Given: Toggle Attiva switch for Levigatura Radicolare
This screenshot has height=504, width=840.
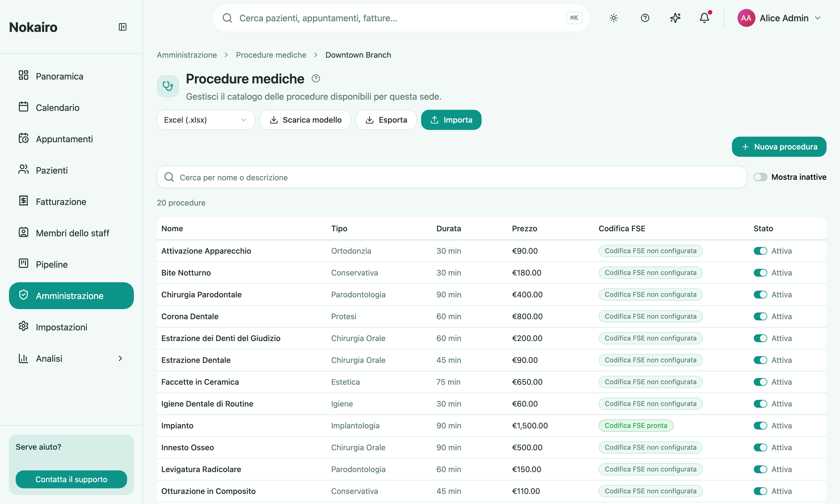Looking at the screenshot, I should click(x=760, y=469).
